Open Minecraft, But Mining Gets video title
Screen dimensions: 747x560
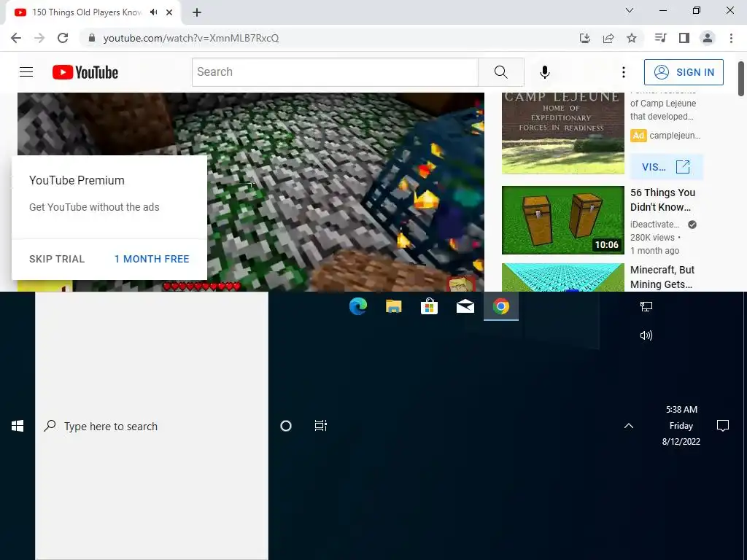click(x=662, y=277)
